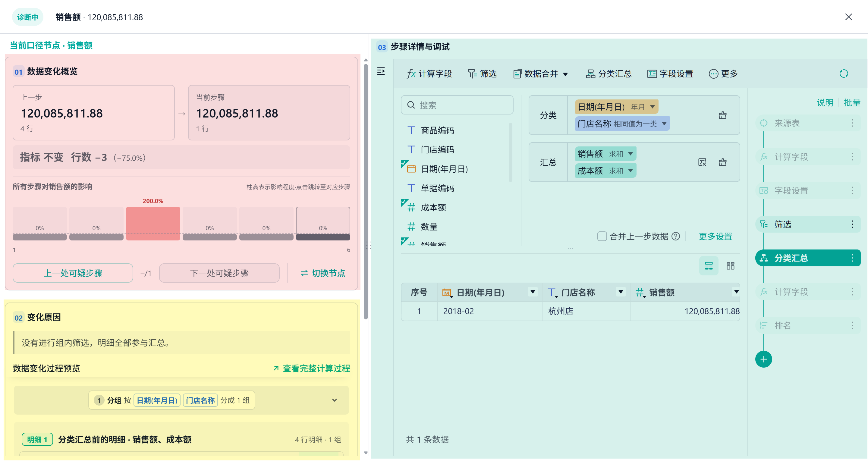Toggle the 日期(年月日) field checkbox
The height and width of the screenshot is (461, 868).
pos(405,164)
